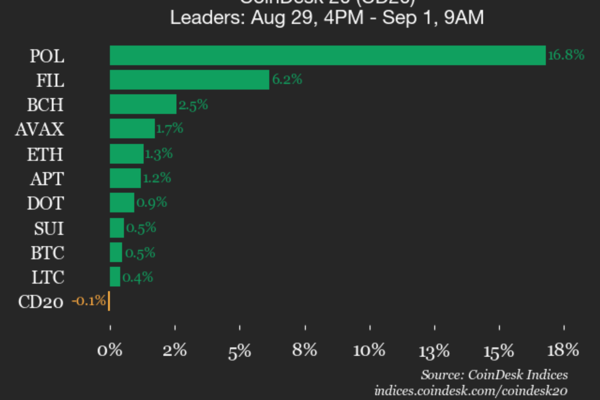Click the POL bar in the chart
This screenshot has width=600, height=400.
click(x=327, y=55)
